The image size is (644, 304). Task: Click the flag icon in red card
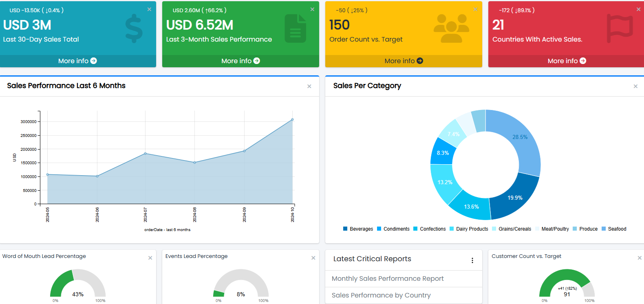pos(620,29)
